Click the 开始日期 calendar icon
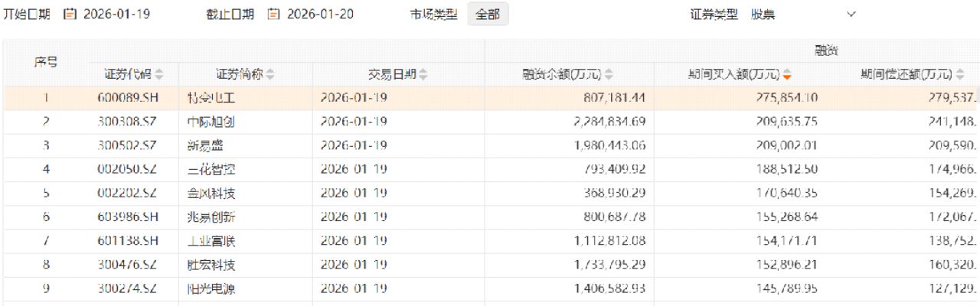The width and height of the screenshot is (980, 306). [70, 14]
